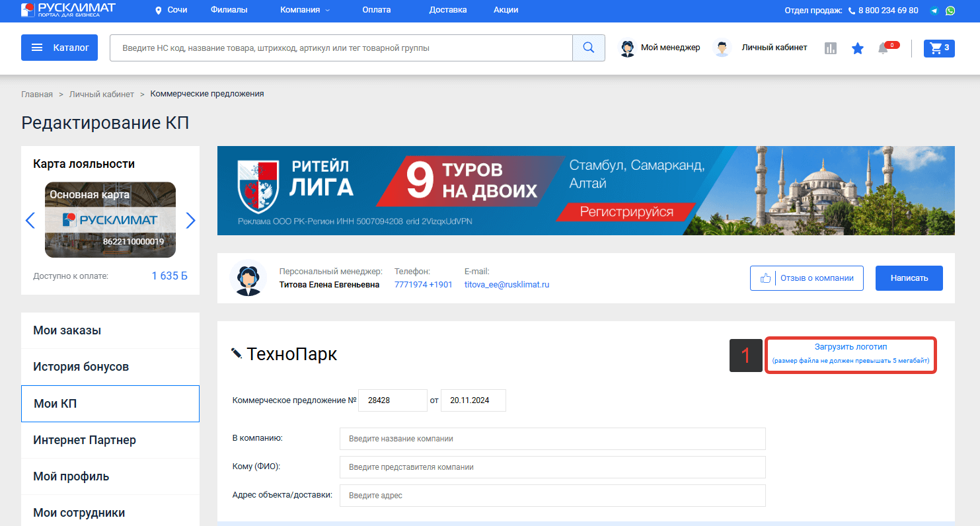The height and width of the screenshot is (526, 980).
Task: Click Загрузить логотип upload link
Action: coord(850,347)
